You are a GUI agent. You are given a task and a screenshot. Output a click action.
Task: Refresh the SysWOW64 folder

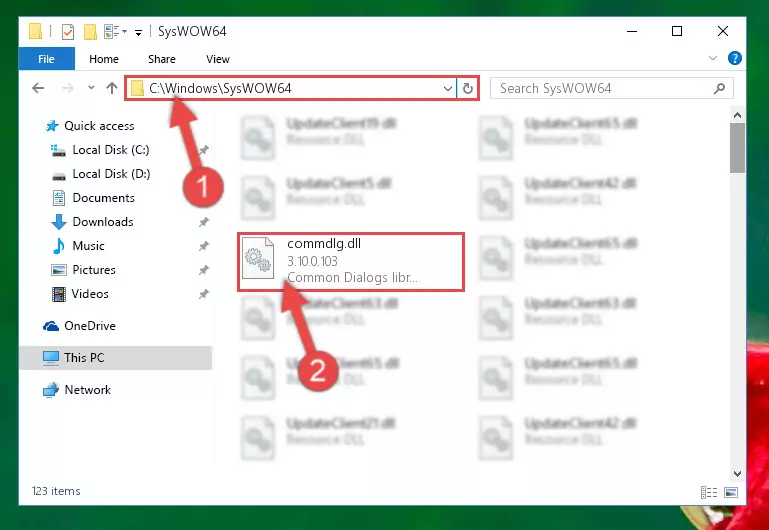point(467,89)
